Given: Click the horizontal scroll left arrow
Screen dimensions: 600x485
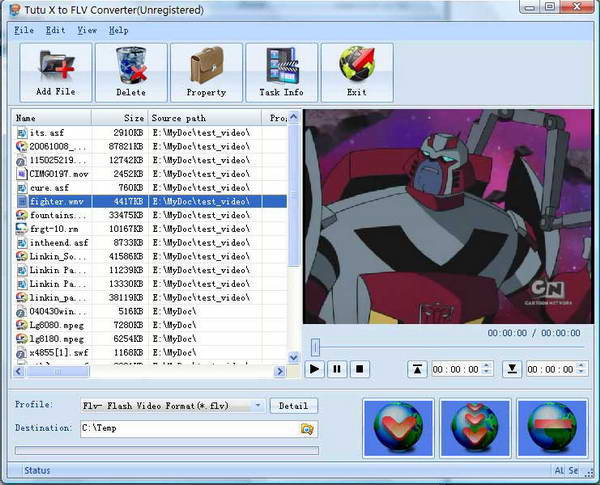Looking at the screenshot, I should pos(19,371).
